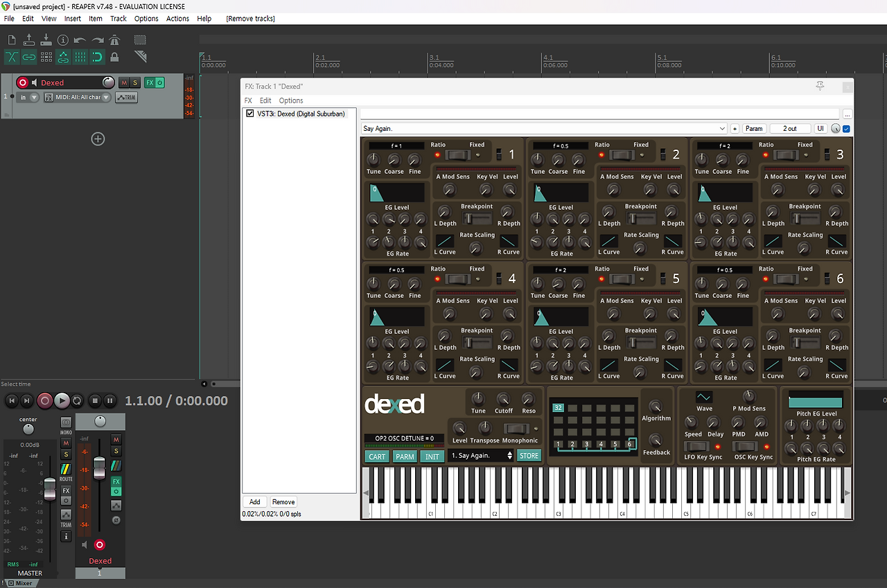Screen dimensions: 887x588
Task: Toggle LFO Key Sync switch
Action: tap(696, 447)
